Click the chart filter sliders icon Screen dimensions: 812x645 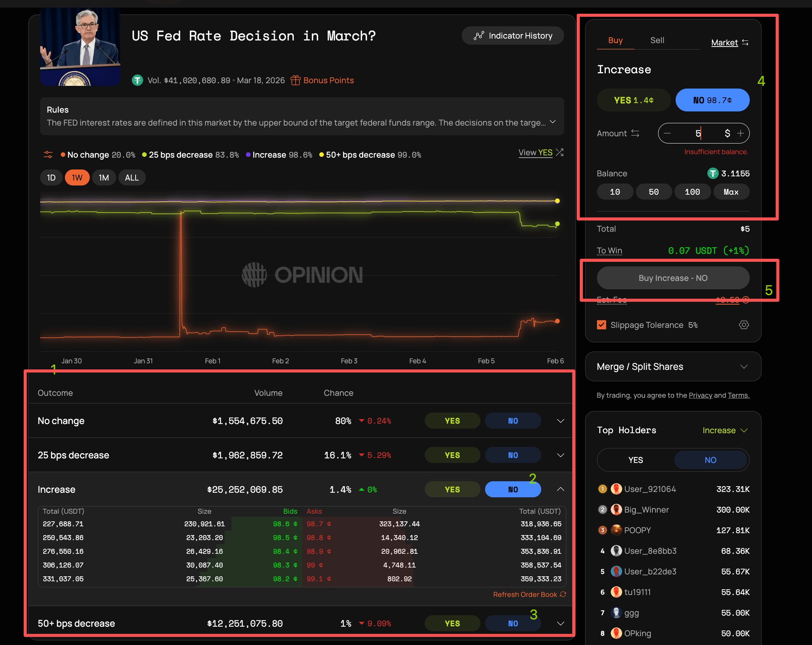(48, 155)
